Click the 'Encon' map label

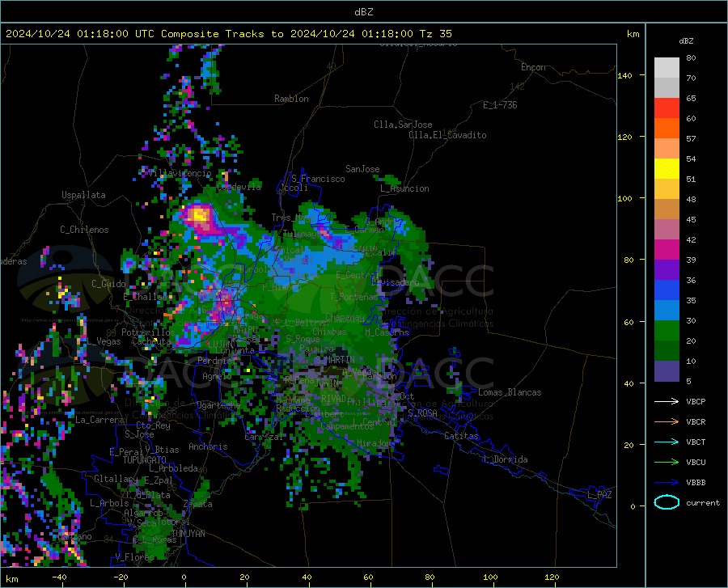pos(533,67)
